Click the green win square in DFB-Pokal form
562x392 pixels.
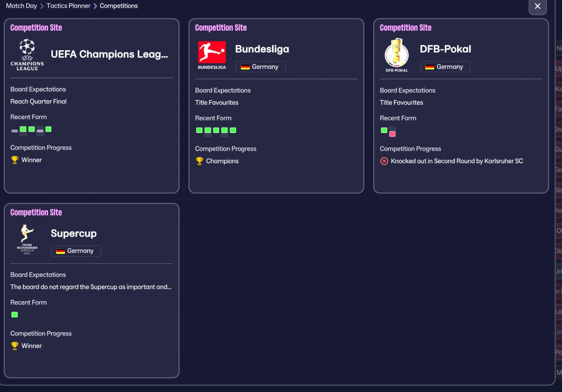click(x=384, y=130)
